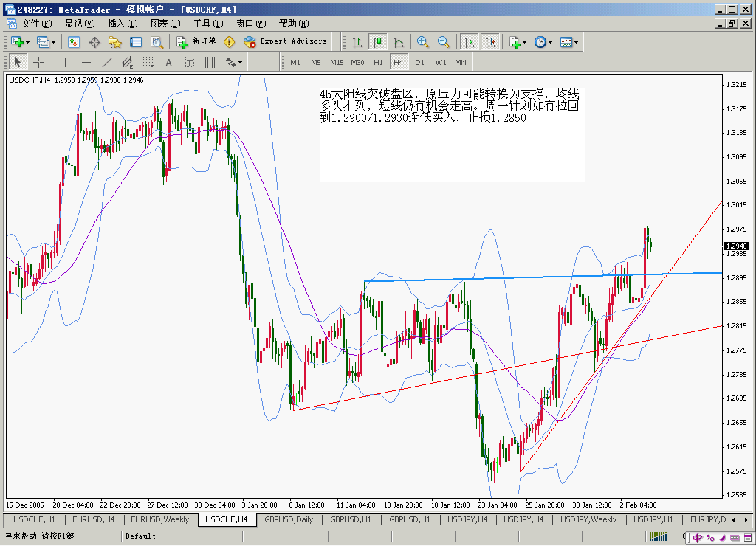The image size is (756, 546).
Task: Select the Arrows tool icon
Action: (x=230, y=62)
